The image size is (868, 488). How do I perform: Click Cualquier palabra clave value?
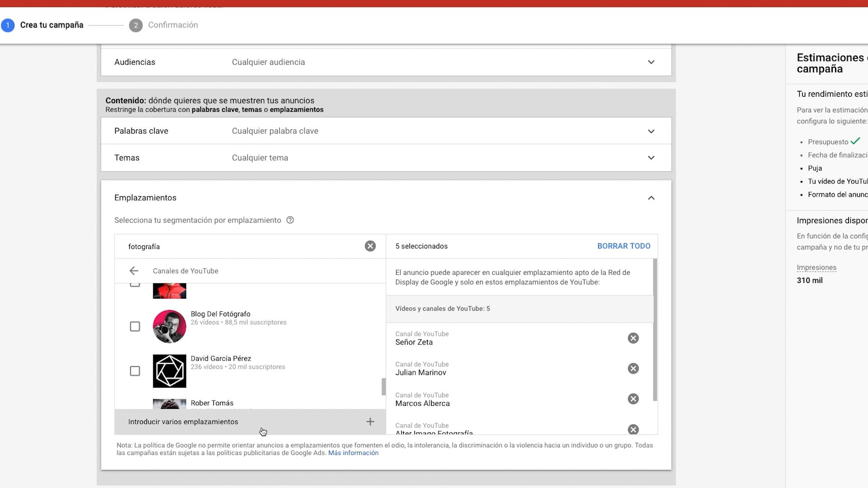(x=275, y=131)
